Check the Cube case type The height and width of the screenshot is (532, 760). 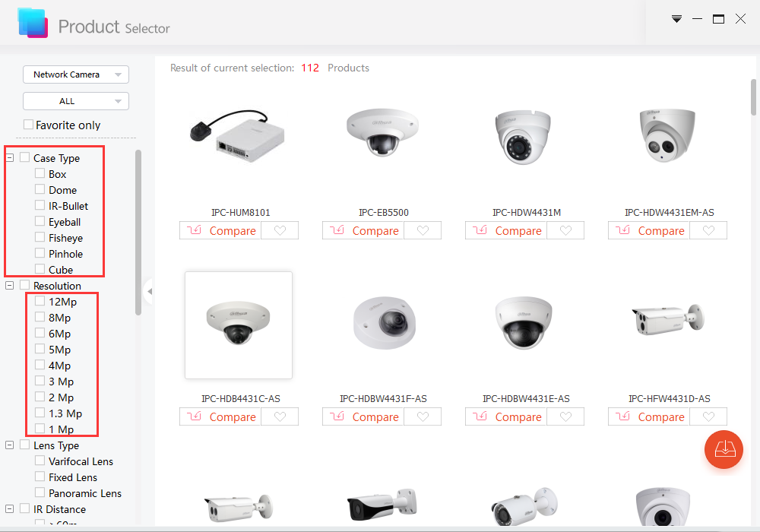click(x=40, y=269)
